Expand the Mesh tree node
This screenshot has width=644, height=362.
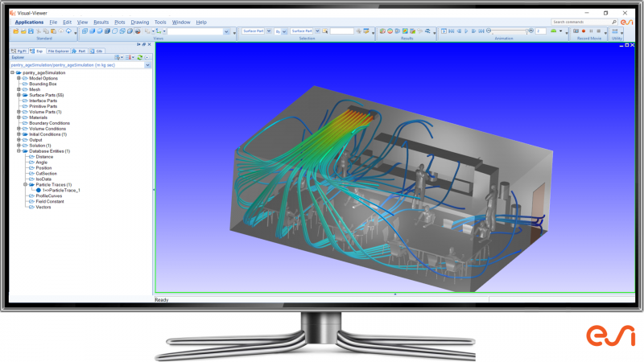tap(19, 89)
